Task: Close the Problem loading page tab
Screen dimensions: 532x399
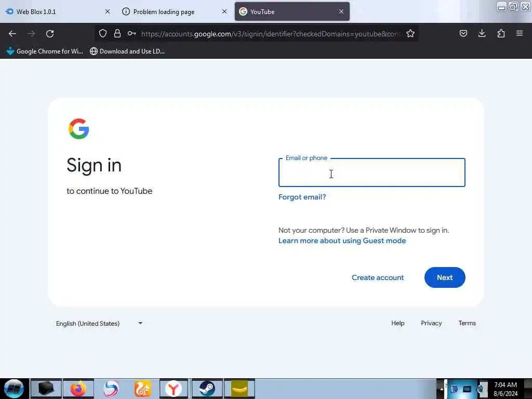Action: [224, 11]
